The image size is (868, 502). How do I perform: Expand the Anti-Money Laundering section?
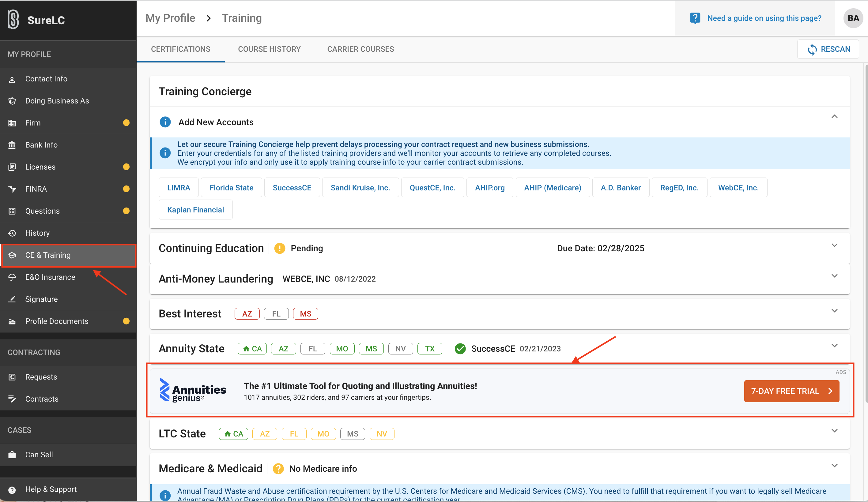click(835, 276)
